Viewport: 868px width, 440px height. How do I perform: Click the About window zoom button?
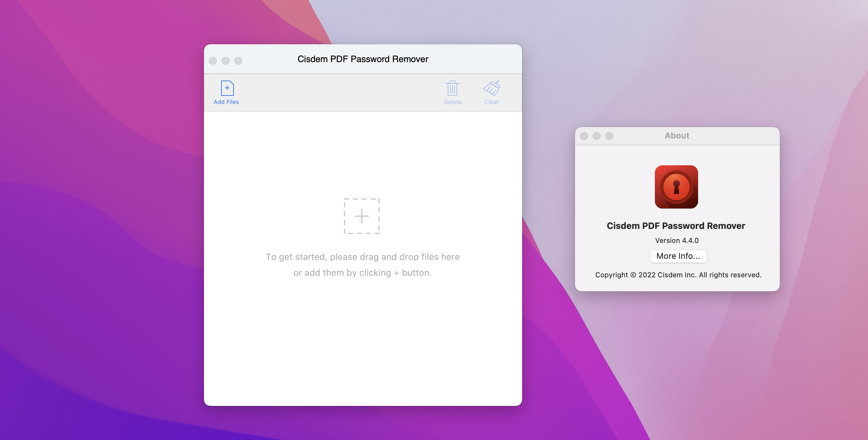pyautogui.click(x=609, y=136)
